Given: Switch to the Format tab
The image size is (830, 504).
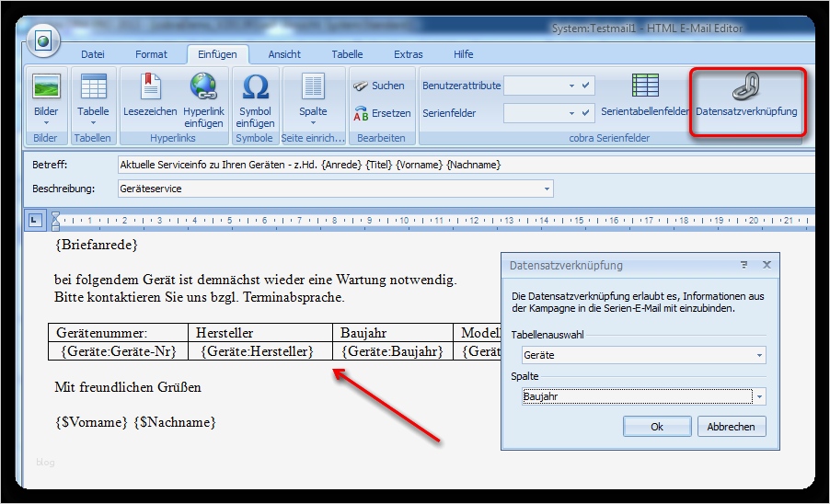Looking at the screenshot, I should coord(151,54).
